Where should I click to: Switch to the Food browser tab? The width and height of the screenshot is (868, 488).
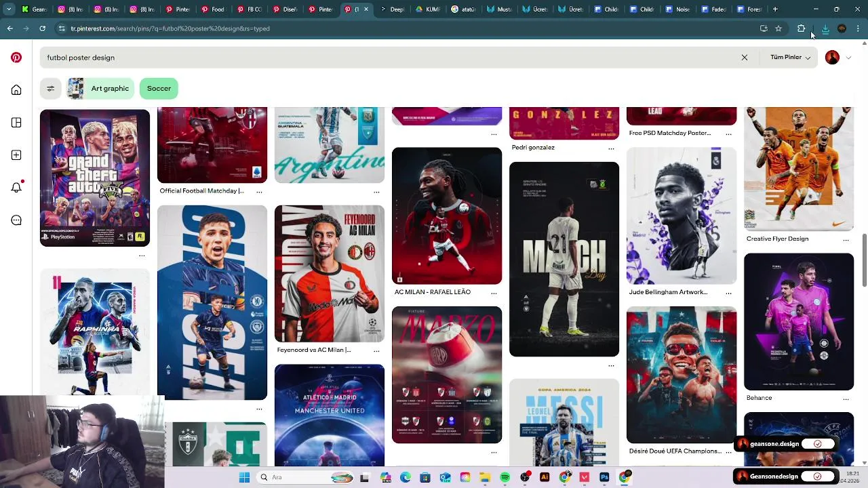pos(212,9)
